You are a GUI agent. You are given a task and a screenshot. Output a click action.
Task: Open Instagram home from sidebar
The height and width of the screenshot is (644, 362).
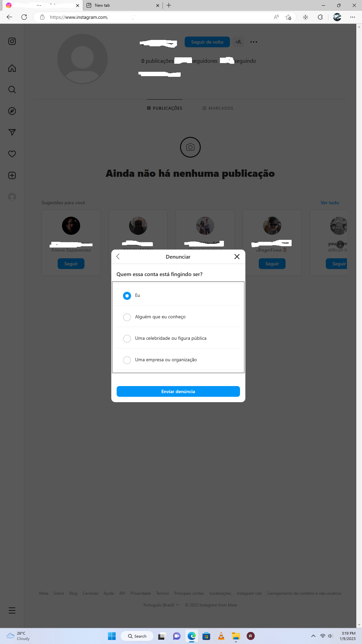[12, 68]
